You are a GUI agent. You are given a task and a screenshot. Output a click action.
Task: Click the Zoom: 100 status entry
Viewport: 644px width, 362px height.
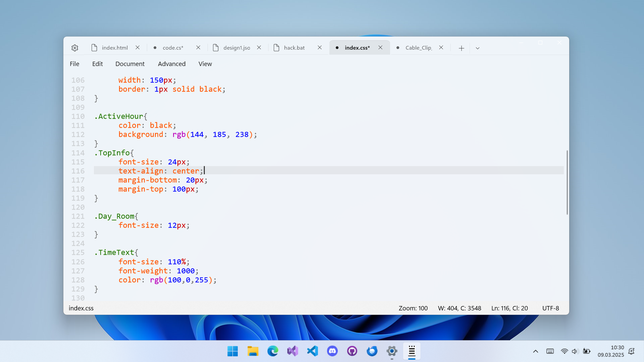click(x=413, y=308)
